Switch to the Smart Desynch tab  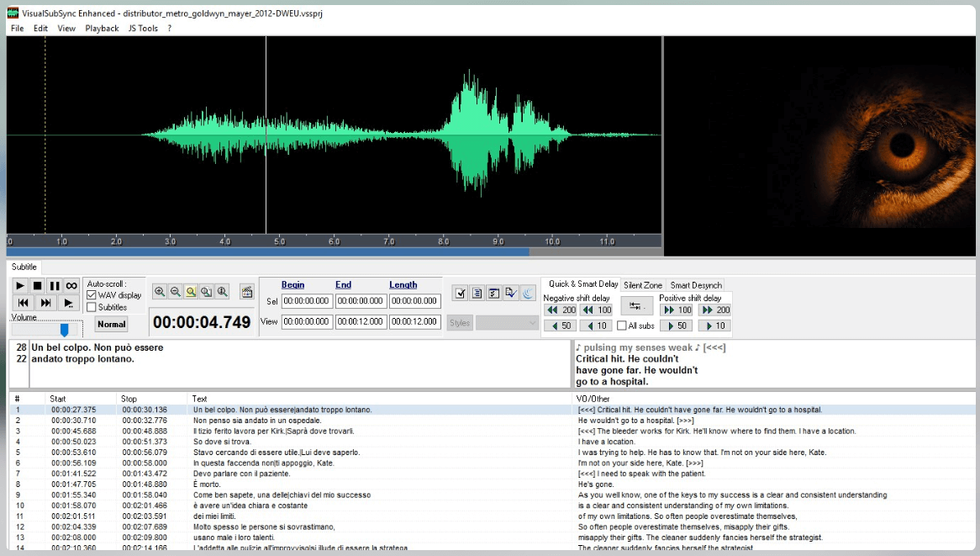pos(696,285)
